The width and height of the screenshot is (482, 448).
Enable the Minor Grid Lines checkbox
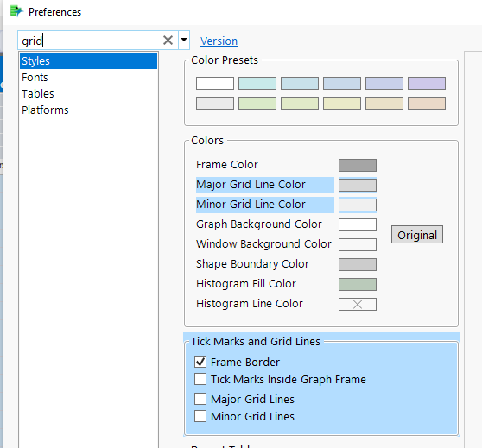pyautogui.click(x=200, y=416)
